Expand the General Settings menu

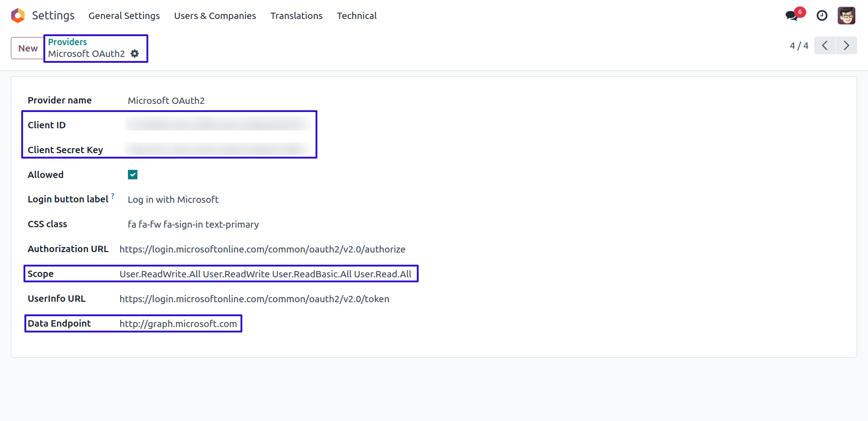pyautogui.click(x=124, y=16)
